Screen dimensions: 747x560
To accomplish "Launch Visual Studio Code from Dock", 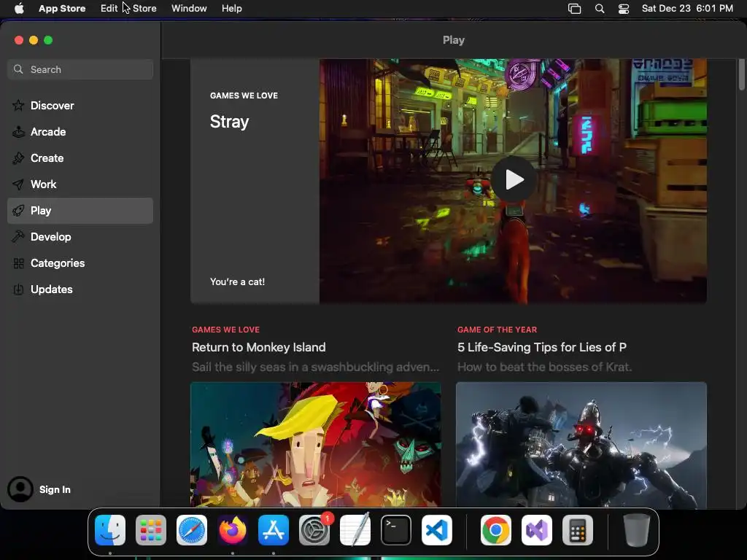I will click(x=437, y=530).
